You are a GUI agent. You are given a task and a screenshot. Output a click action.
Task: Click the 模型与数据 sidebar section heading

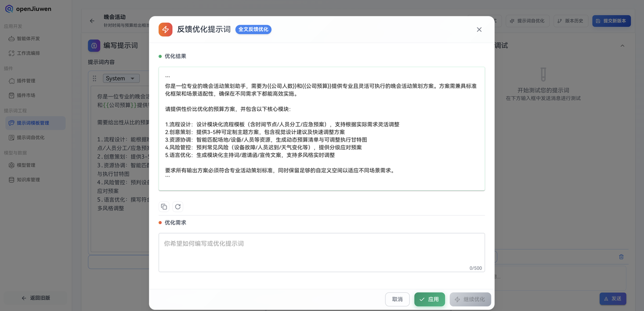pos(16,153)
